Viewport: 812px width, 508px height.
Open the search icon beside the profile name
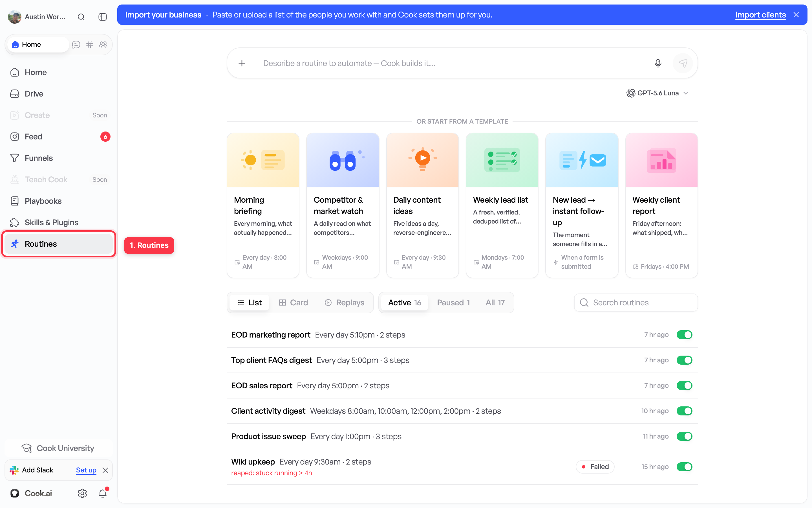81,17
